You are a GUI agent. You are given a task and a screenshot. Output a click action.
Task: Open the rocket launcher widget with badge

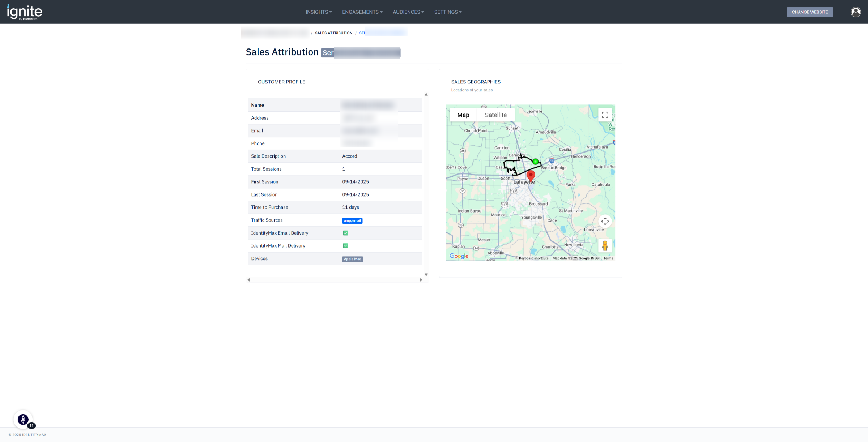click(x=23, y=420)
